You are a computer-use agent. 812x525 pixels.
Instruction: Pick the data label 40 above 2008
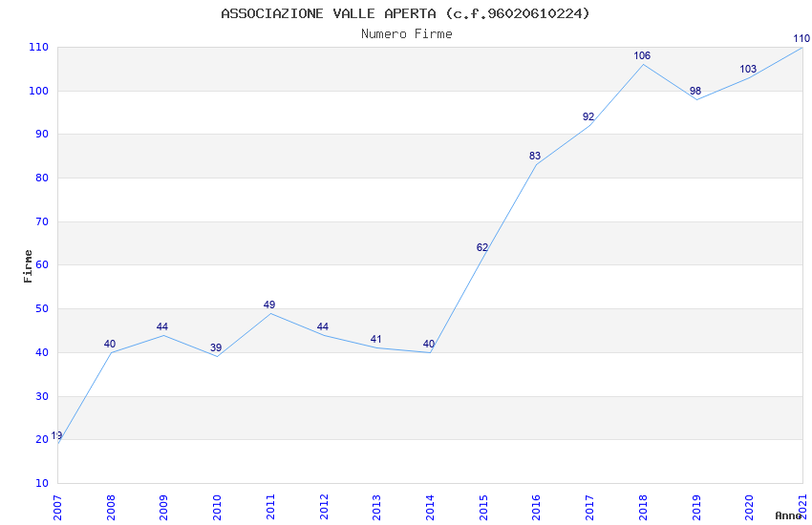[110, 344]
